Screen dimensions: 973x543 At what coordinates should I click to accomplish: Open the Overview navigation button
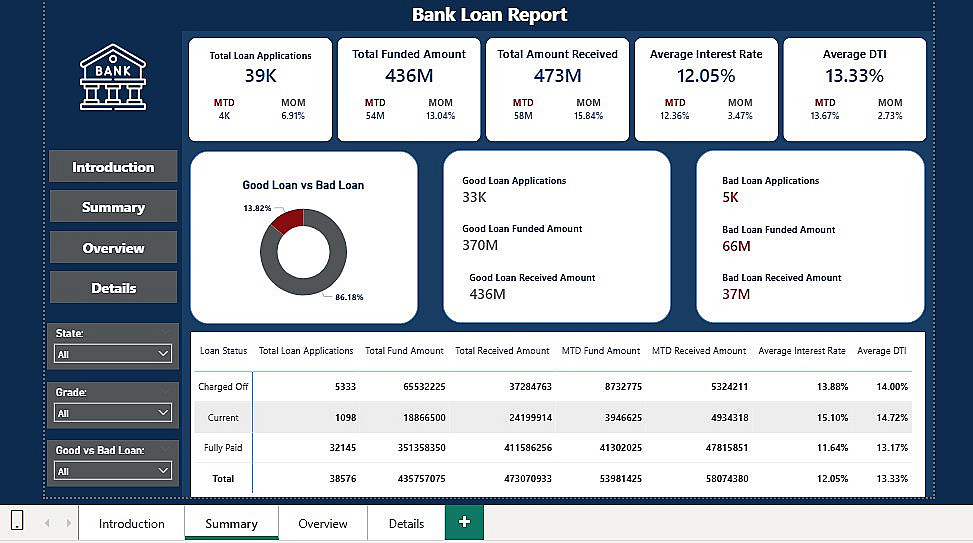113,248
